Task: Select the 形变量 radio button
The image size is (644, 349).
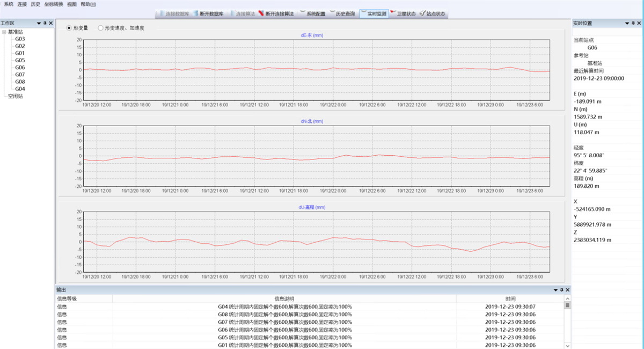Action: (x=69, y=28)
